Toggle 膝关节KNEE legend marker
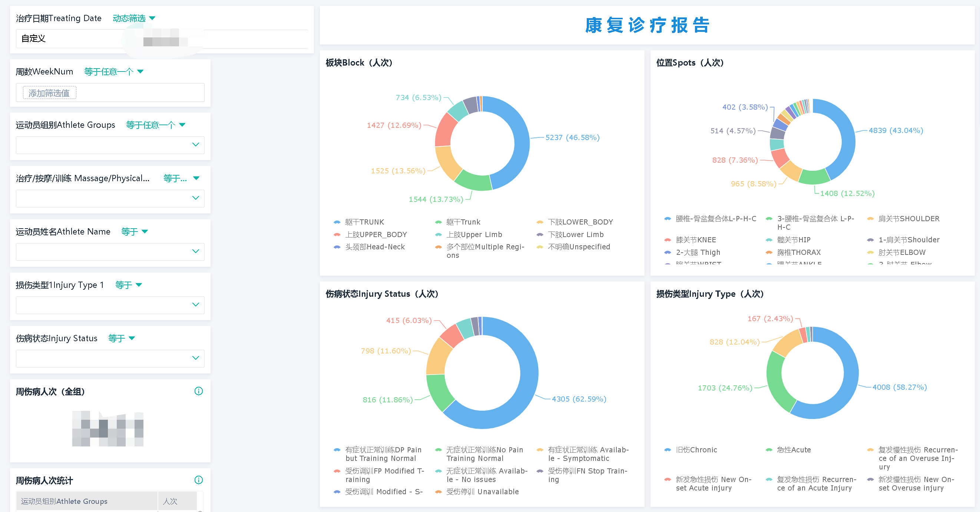 click(x=668, y=240)
